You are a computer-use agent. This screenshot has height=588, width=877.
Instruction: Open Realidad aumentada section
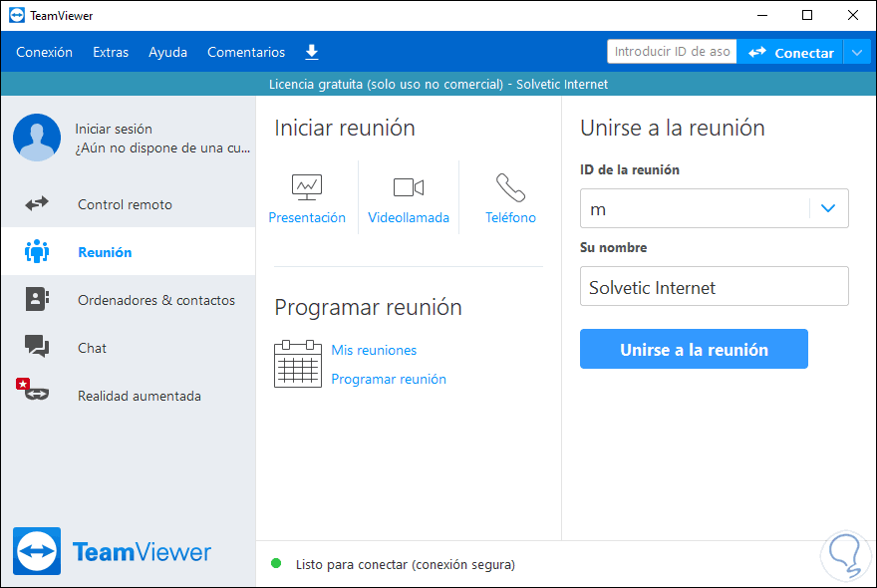point(129,396)
